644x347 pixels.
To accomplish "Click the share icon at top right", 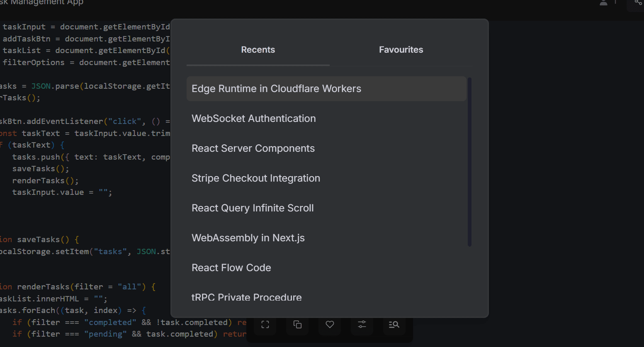I will pyautogui.click(x=638, y=2).
